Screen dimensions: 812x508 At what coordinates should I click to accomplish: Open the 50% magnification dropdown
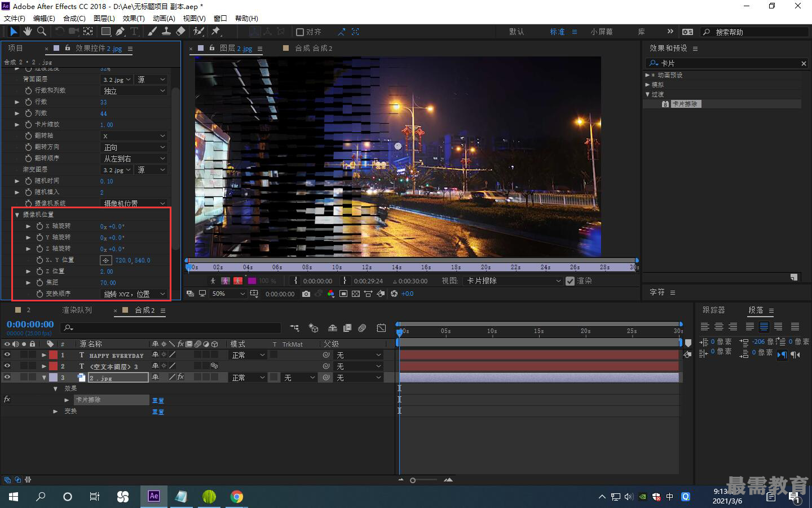[x=228, y=294]
